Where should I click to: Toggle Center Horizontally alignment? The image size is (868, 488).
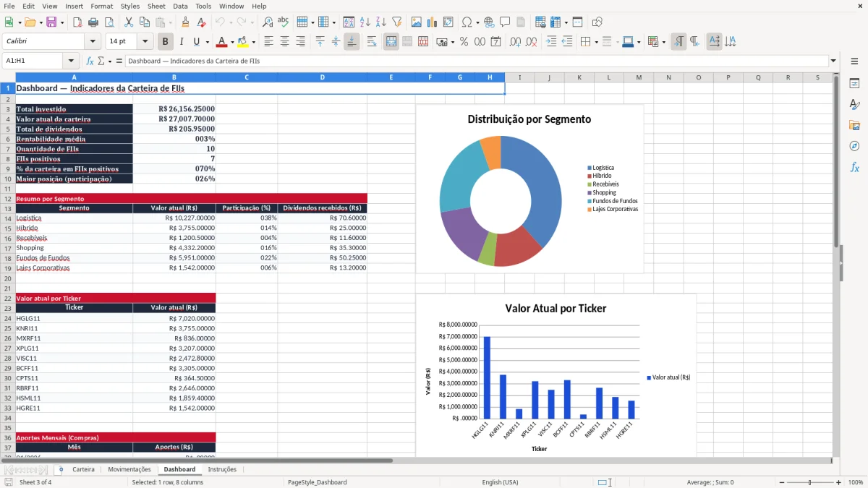(284, 42)
